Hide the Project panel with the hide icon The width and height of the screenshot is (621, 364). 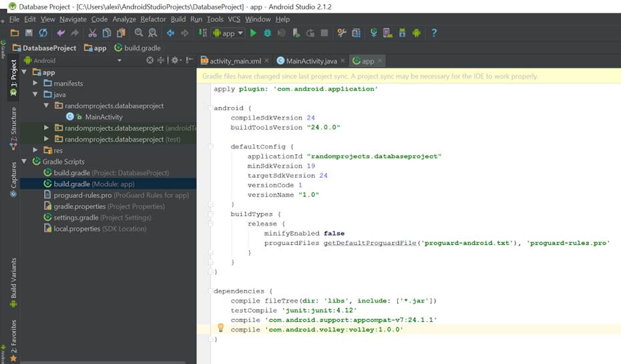(190, 60)
